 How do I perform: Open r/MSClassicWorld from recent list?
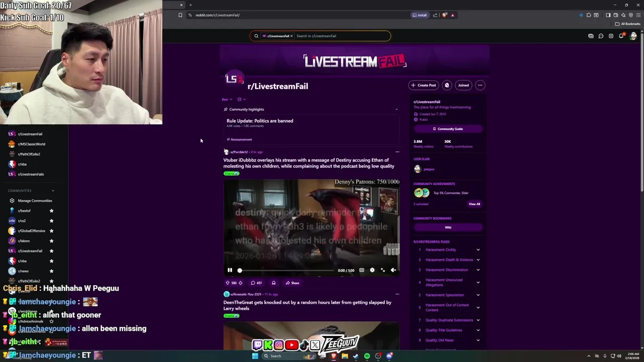point(31,144)
